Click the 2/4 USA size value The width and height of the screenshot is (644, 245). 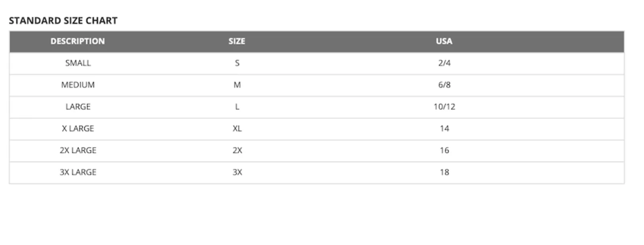445,63
